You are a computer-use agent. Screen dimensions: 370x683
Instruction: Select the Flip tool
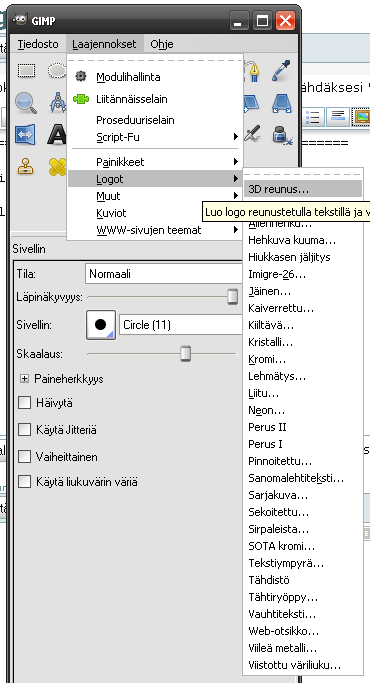coord(25,134)
